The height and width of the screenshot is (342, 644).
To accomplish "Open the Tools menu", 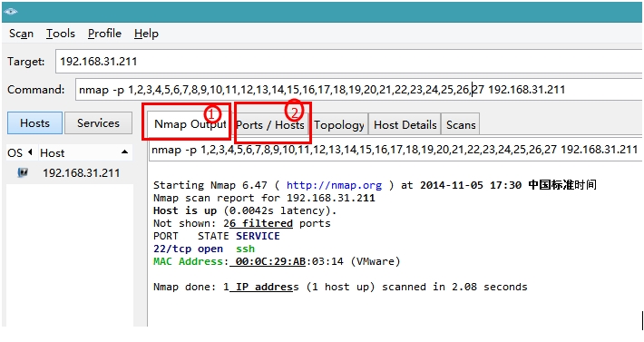I will pyautogui.click(x=61, y=34).
